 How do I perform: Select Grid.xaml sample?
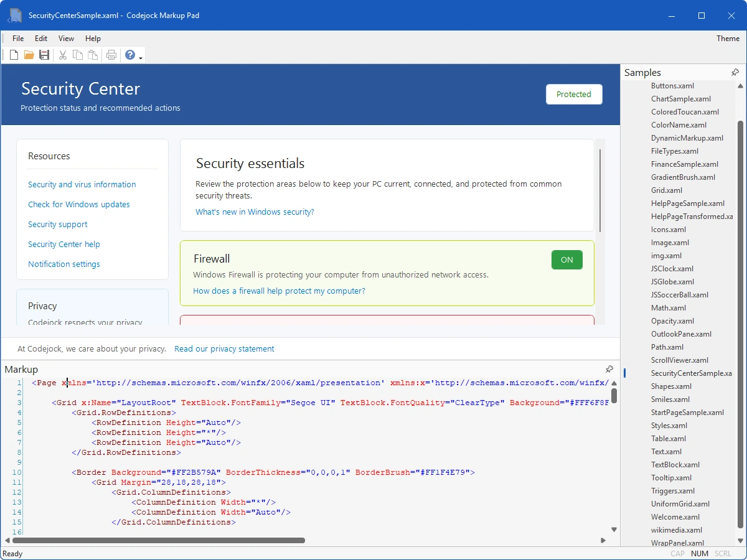pos(667,190)
